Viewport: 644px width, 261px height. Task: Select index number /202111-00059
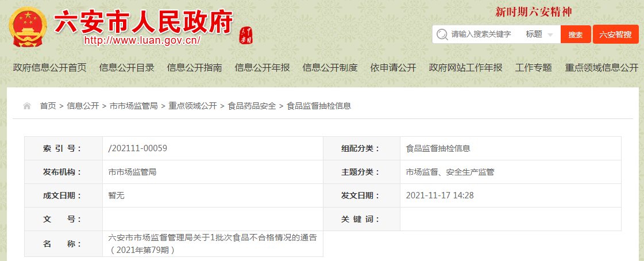tap(137, 148)
